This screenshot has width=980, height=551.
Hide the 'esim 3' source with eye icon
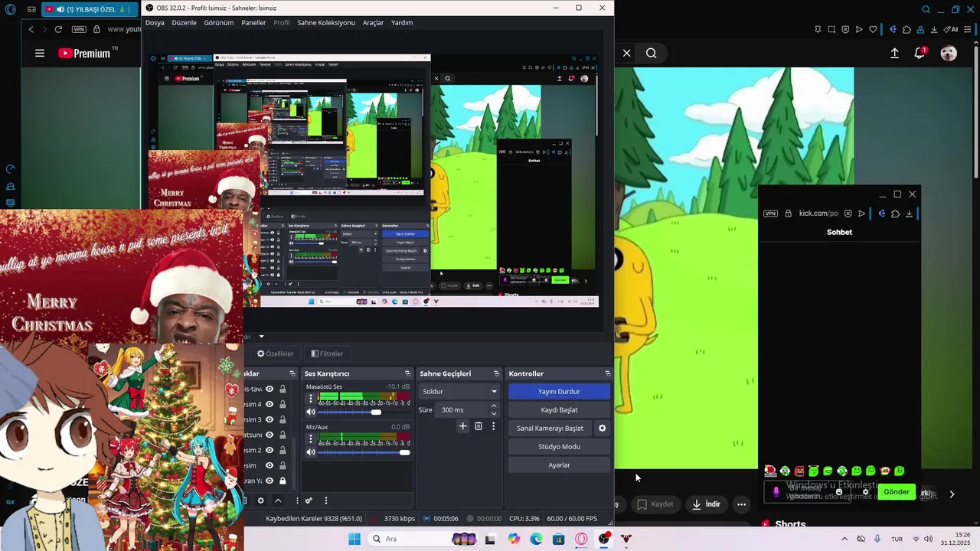[269, 419]
